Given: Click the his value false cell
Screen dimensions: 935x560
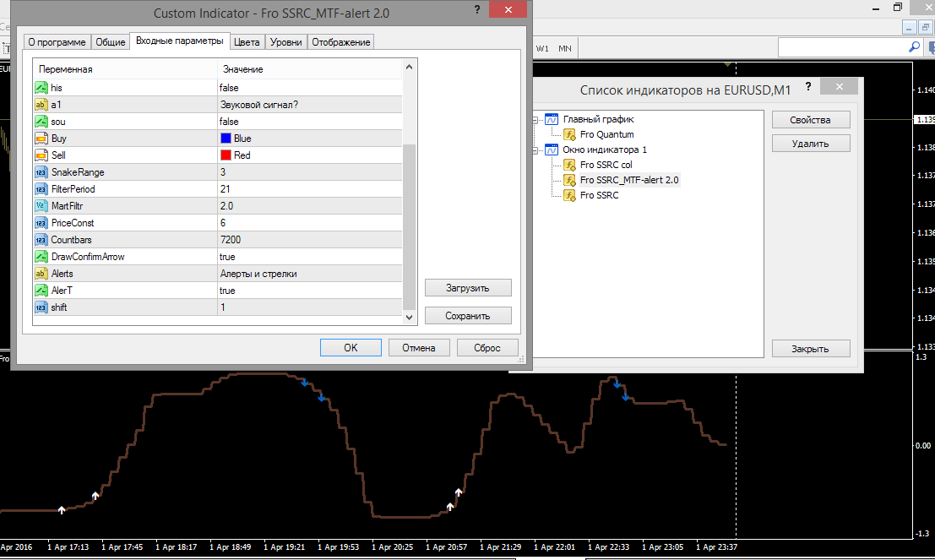Looking at the screenshot, I should tap(309, 88).
